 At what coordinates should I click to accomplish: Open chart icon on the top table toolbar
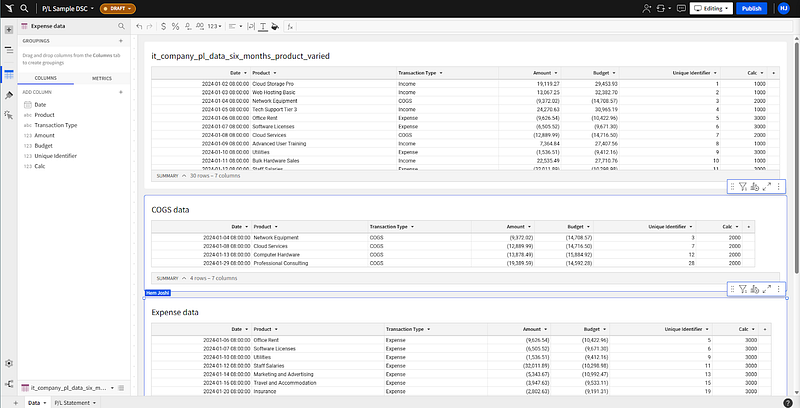coord(755,187)
